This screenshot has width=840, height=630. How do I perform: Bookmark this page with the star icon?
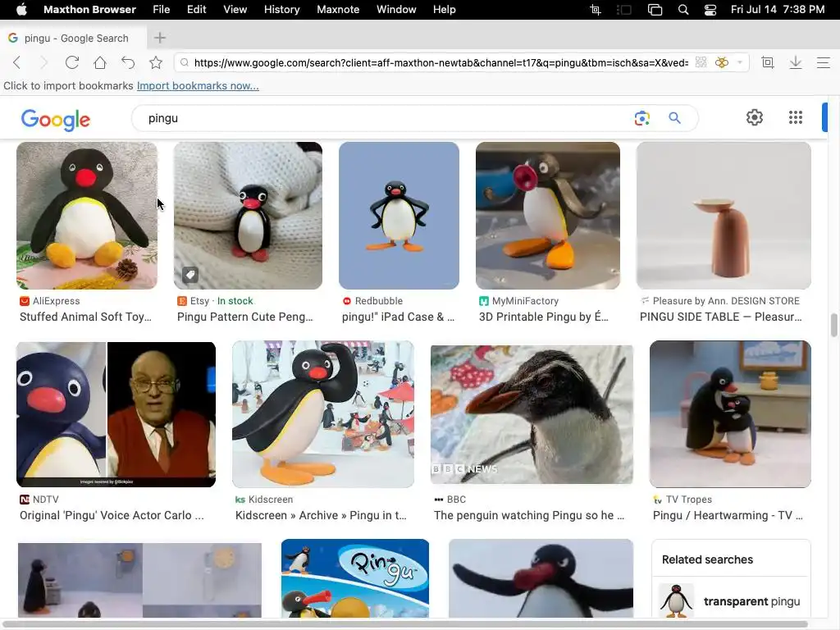tap(156, 62)
